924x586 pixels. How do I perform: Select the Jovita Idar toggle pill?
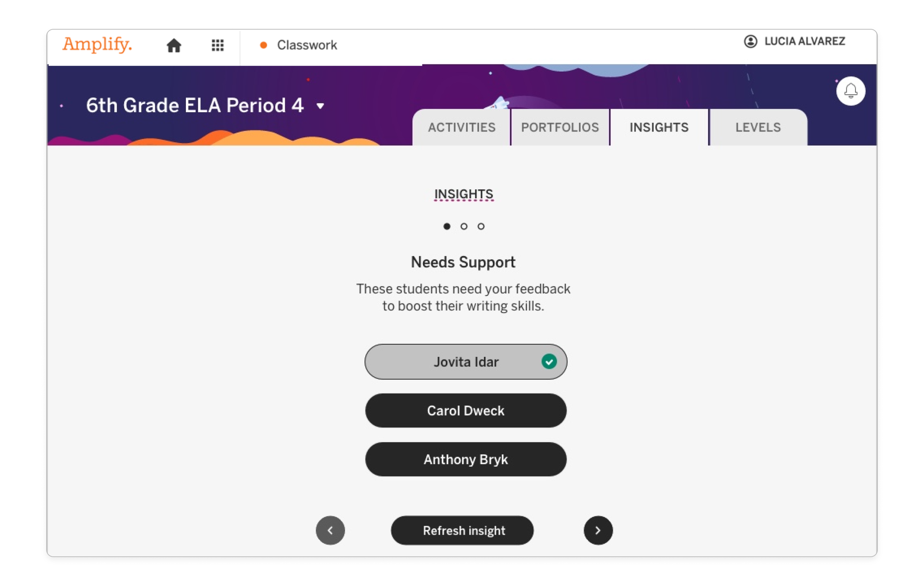click(x=466, y=361)
